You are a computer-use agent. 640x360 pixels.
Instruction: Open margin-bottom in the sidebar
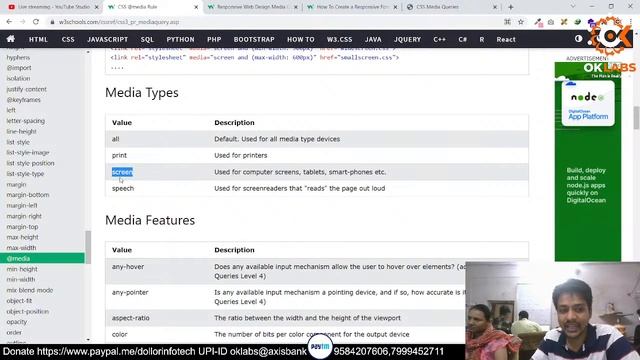click(28, 195)
